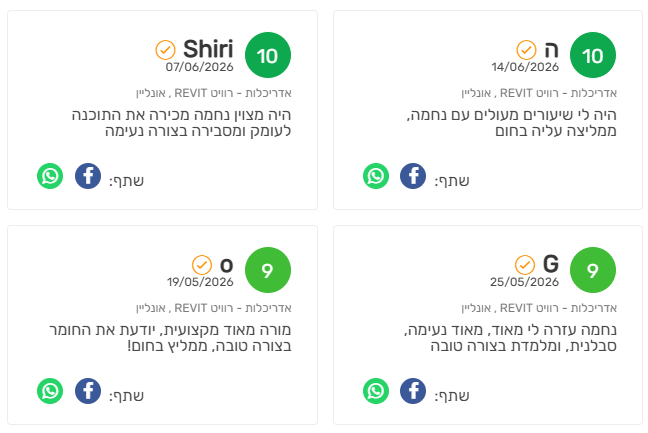The height and width of the screenshot is (433, 648).
Task: Share G's review on WhatsApp
Action: coord(376,391)
